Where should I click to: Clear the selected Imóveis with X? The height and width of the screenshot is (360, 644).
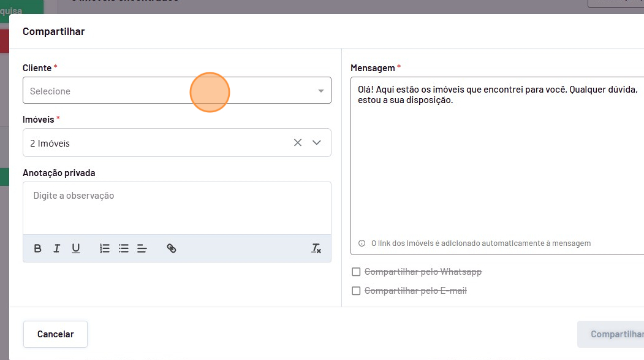coord(298,143)
